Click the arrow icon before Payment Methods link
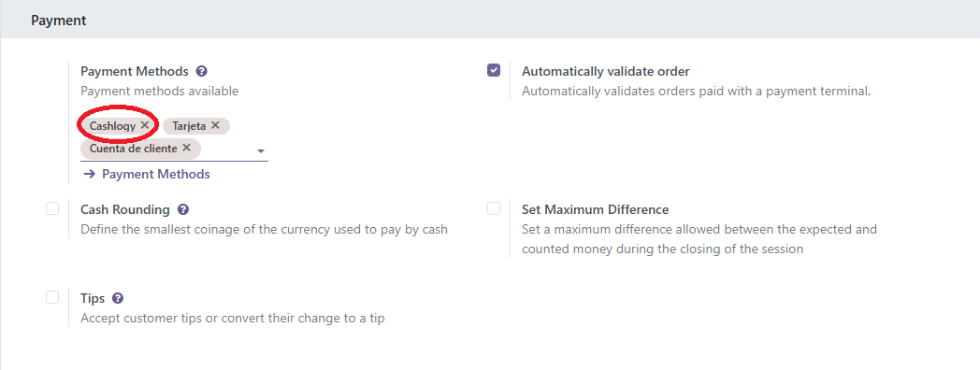The image size is (980, 370). tap(89, 175)
